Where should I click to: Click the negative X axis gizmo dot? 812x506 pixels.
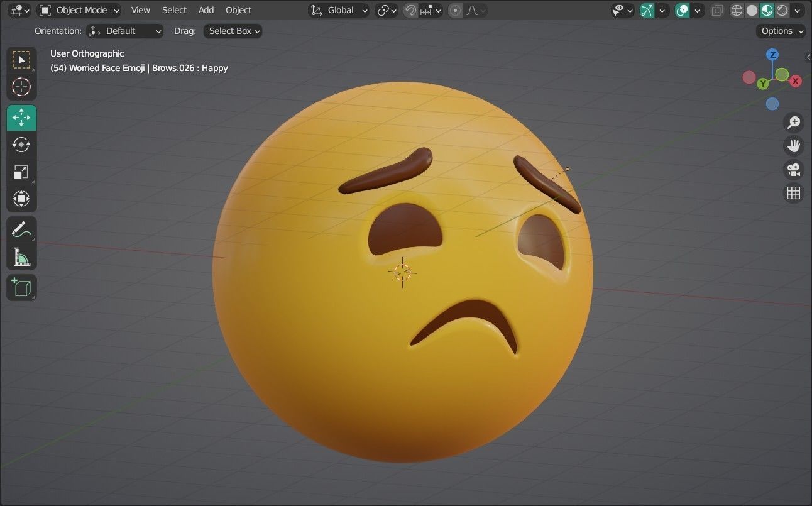coord(749,77)
